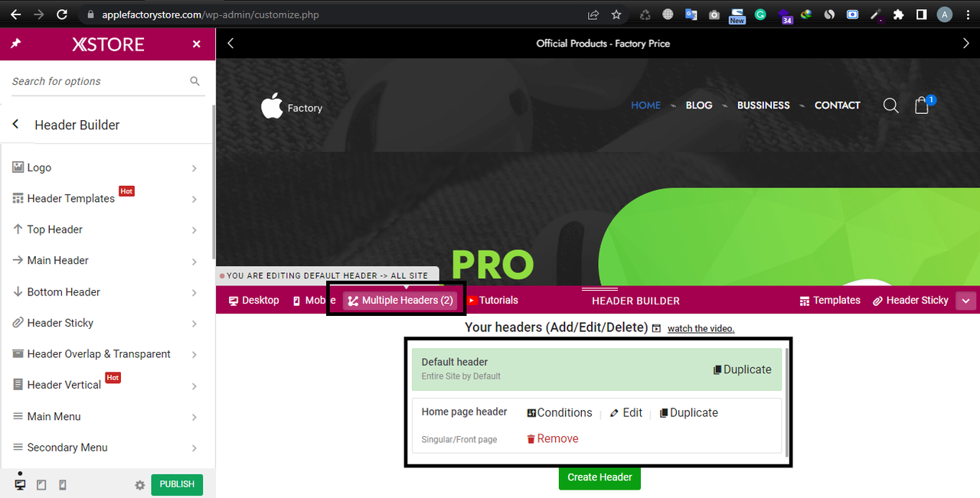Screen dimensions: 980x498
Task: Open Bottom Header settings
Action: [107, 291]
